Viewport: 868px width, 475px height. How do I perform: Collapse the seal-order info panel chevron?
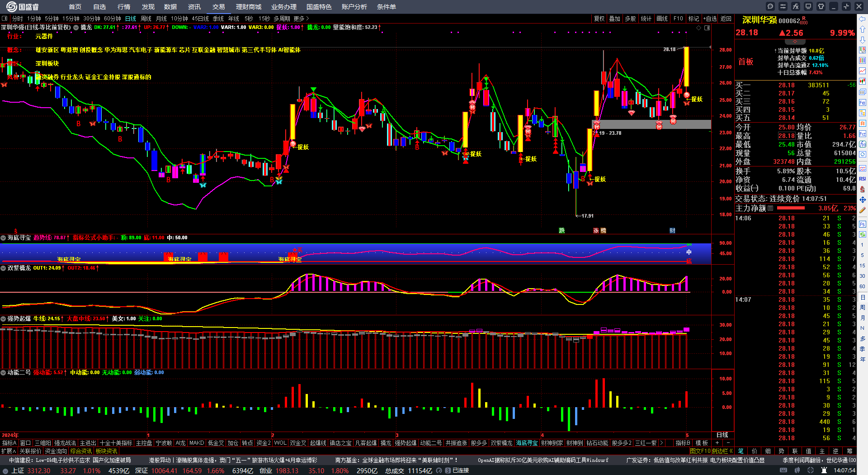pyautogui.click(x=795, y=41)
